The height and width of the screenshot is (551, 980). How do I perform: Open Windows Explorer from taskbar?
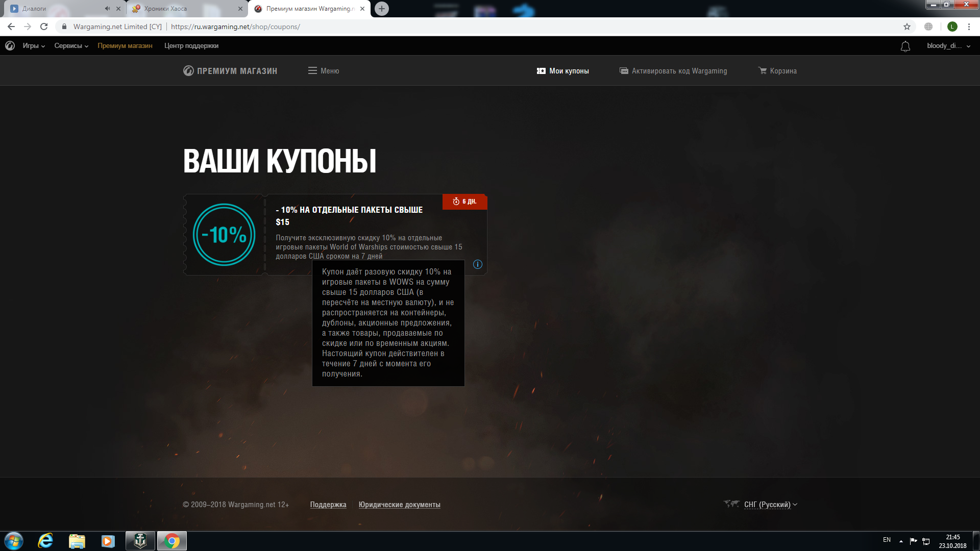77,541
